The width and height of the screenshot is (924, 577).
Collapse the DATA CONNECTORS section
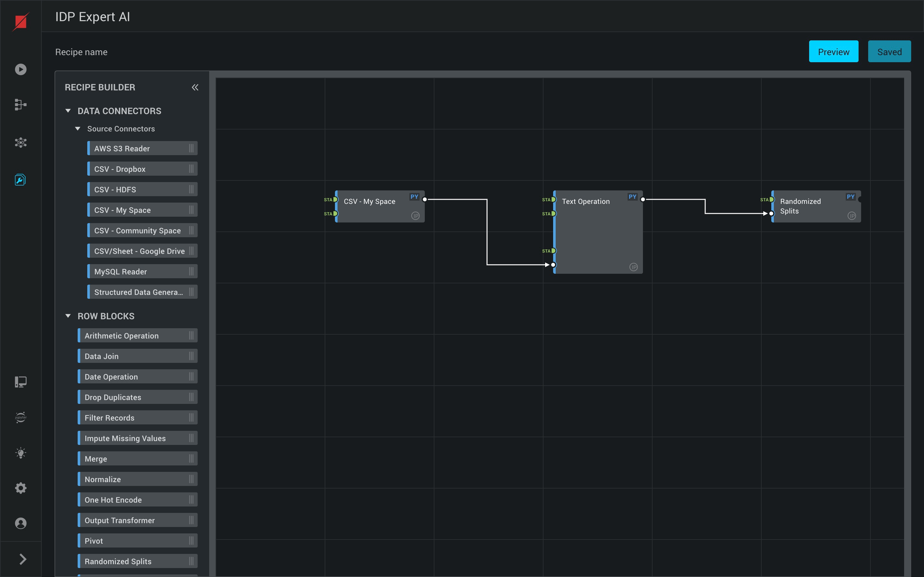68,111
